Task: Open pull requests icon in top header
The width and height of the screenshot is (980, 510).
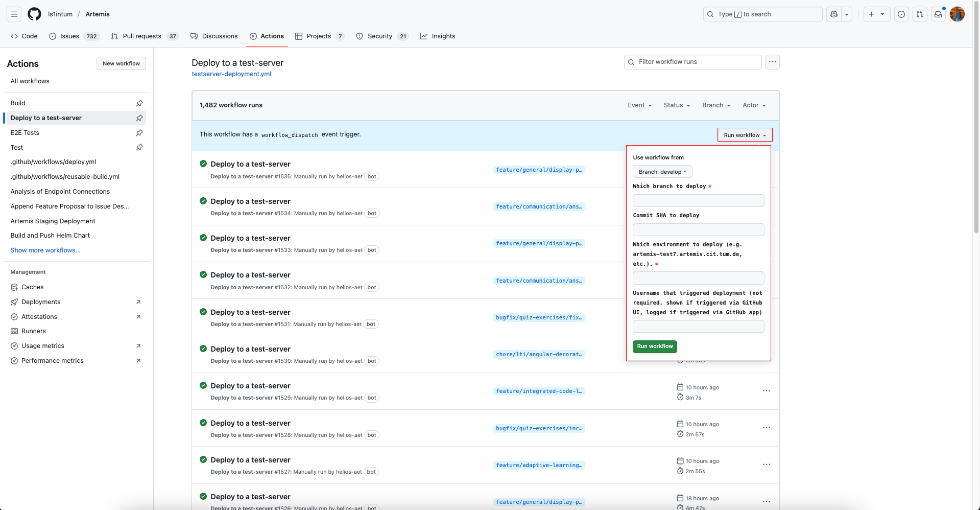Action: pyautogui.click(x=920, y=14)
